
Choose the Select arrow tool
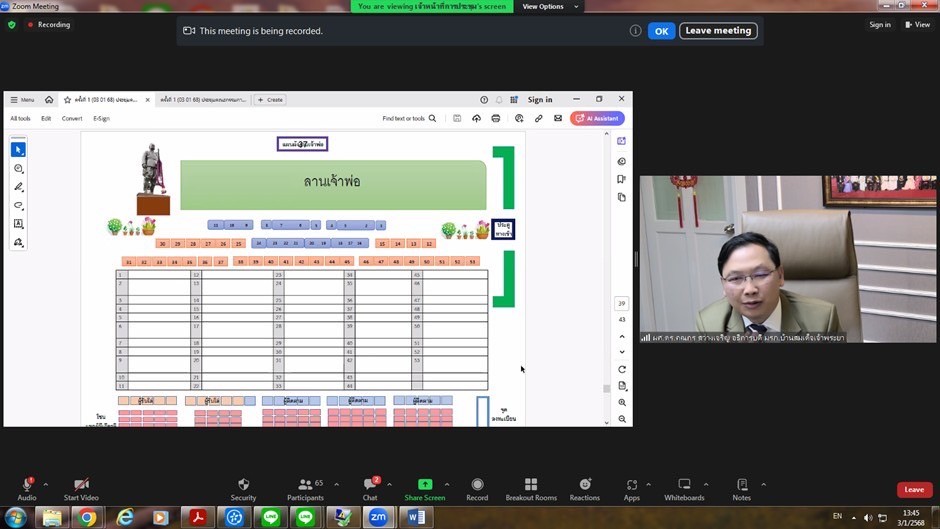(19, 149)
